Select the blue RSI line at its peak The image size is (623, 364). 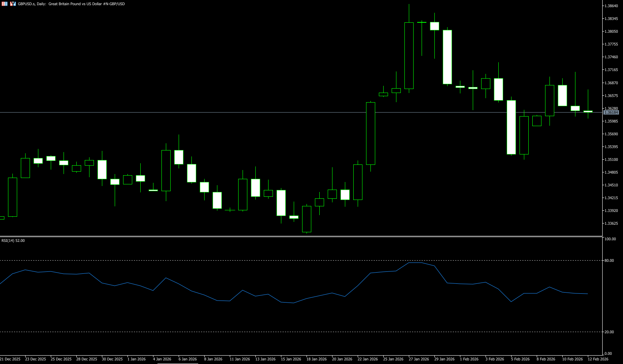pos(415,263)
